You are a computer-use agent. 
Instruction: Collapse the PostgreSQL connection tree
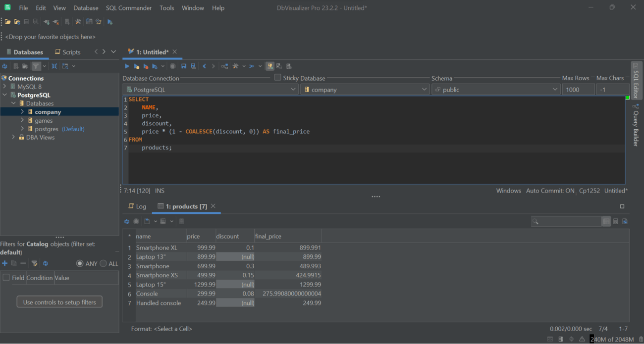(5, 95)
